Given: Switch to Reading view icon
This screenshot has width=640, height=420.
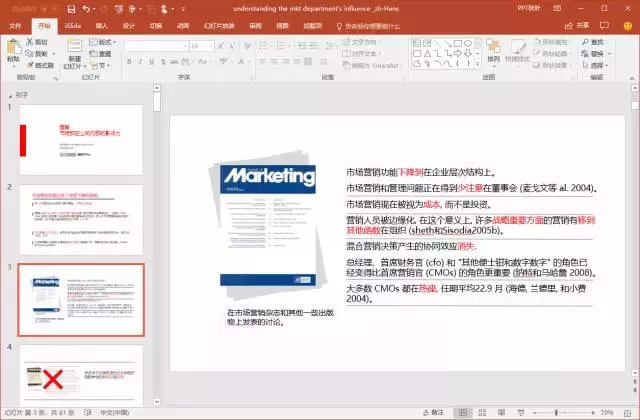Looking at the screenshot, I should (502, 413).
